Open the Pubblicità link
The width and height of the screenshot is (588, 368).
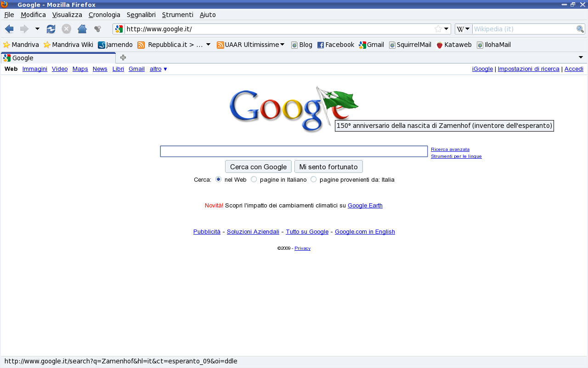point(207,232)
